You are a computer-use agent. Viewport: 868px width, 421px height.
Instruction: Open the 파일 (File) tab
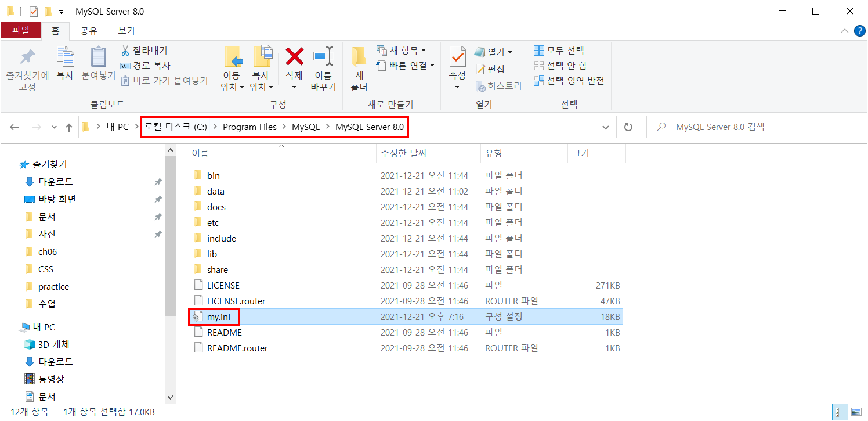(20, 30)
